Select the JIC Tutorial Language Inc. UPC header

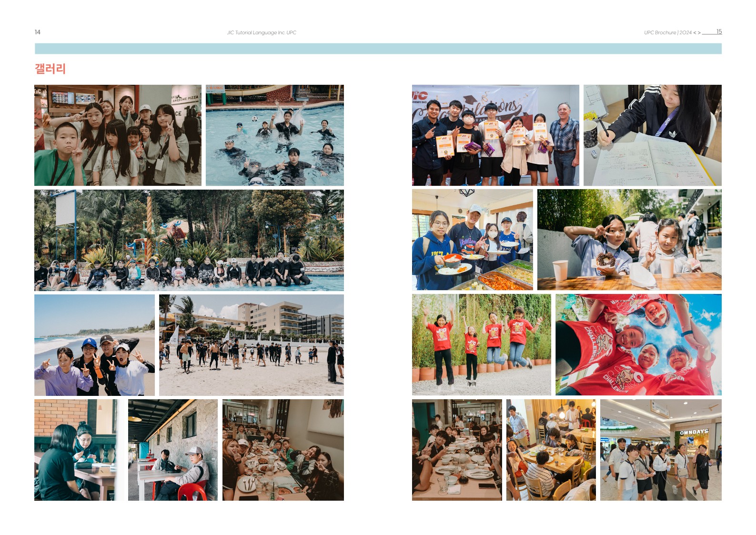pyautogui.click(x=262, y=32)
